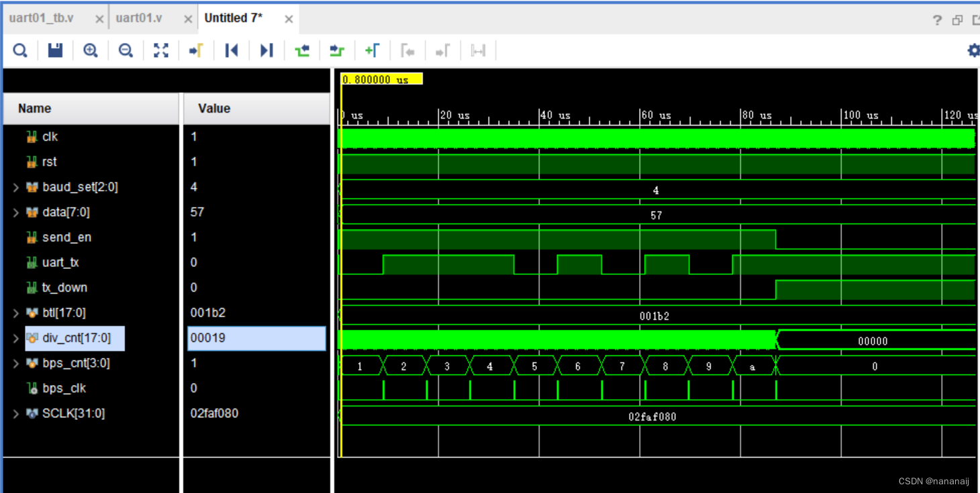This screenshot has width=980, height=493.
Task: Expand the baud_set[2:0] bus
Action: click(x=15, y=187)
